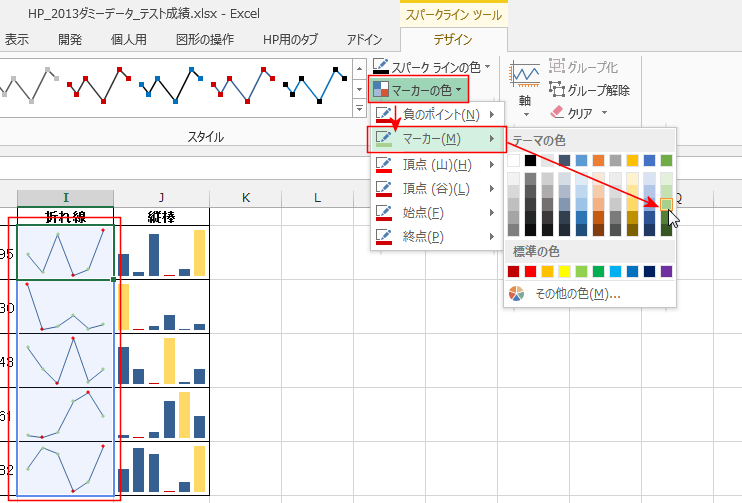Choose the black line with blue markers style

point(171,85)
